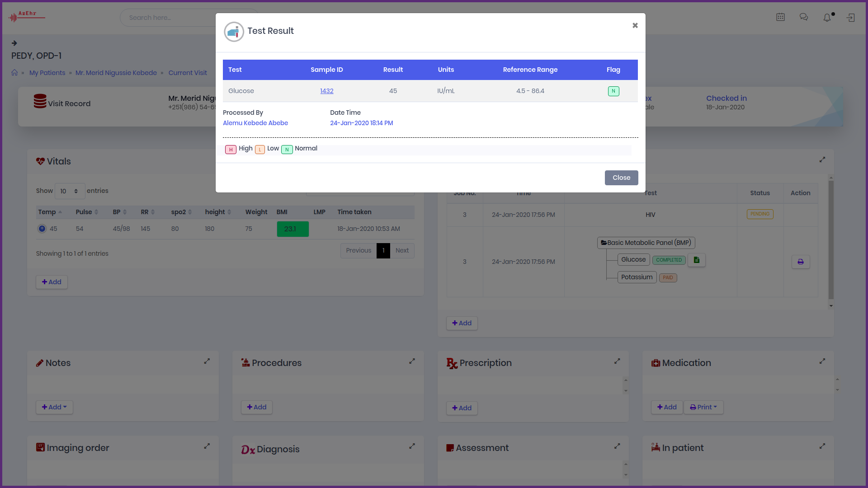Click the logout icon in header

click(850, 18)
